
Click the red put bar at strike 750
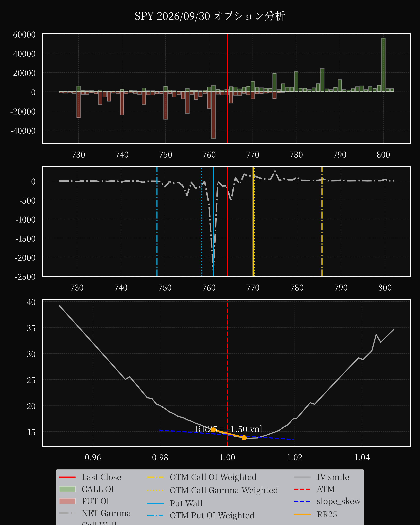click(x=166, y=106)
